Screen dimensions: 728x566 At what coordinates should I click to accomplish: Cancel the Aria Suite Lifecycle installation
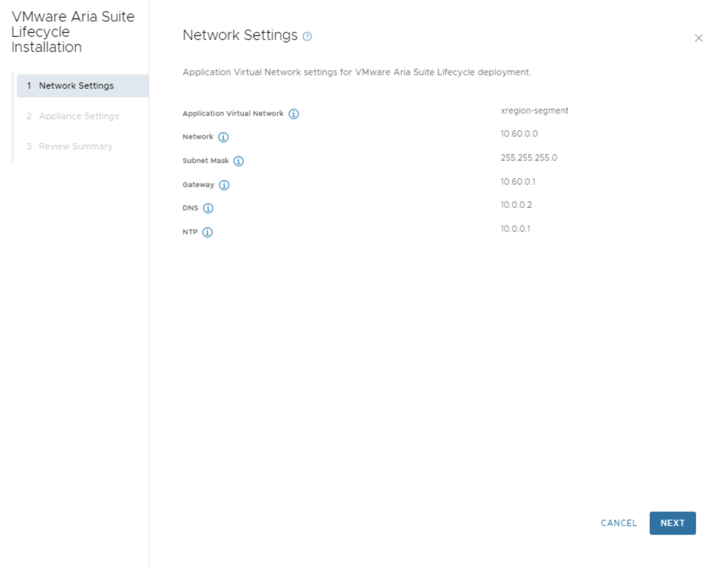(x=619, y=523)
